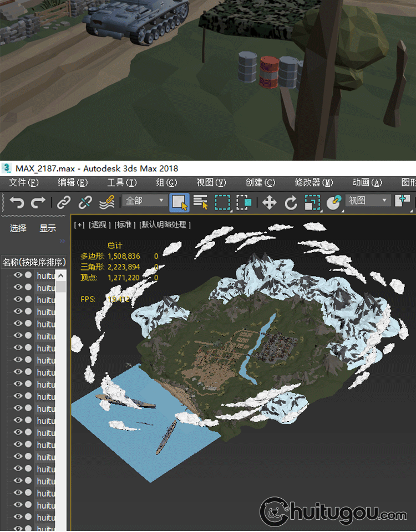The height and width of the screenshot is (532, 416).
Task: Open the 文件(F) menu
Action: pyautogui.click(x=24, y=182)
